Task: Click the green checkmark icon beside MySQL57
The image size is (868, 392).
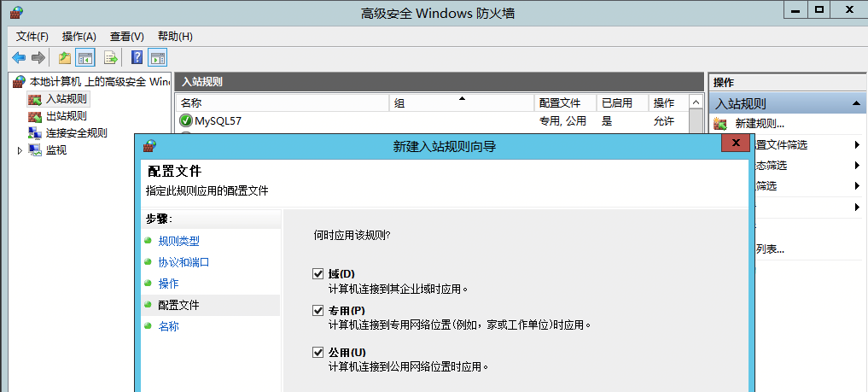Action: pyautogui.click(x=185, y=120)
